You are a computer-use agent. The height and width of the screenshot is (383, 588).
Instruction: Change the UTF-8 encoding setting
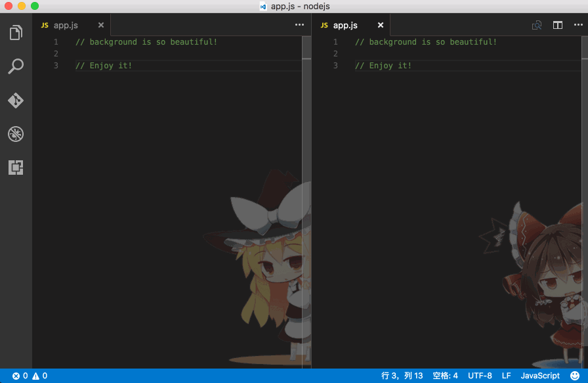480,375
